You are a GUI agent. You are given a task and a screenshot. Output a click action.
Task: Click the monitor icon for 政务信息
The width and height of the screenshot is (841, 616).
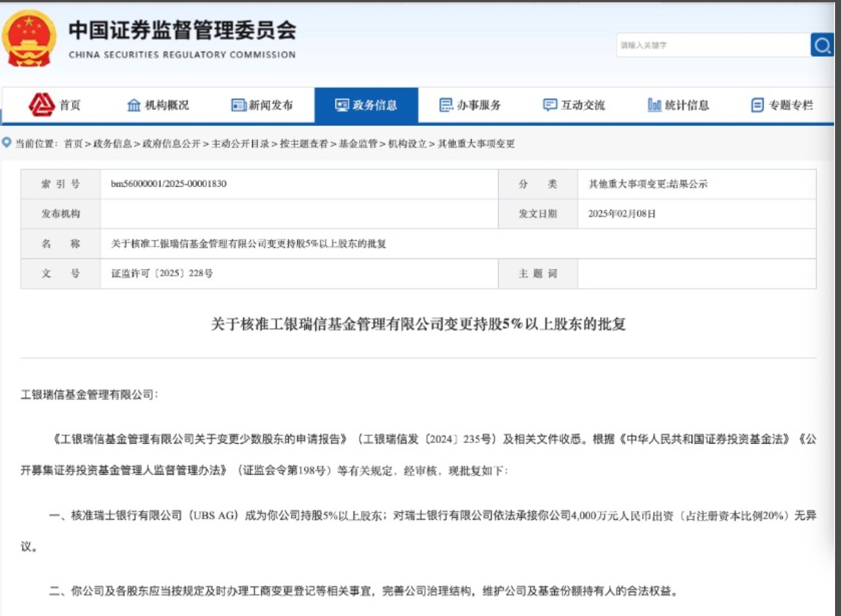342,105
